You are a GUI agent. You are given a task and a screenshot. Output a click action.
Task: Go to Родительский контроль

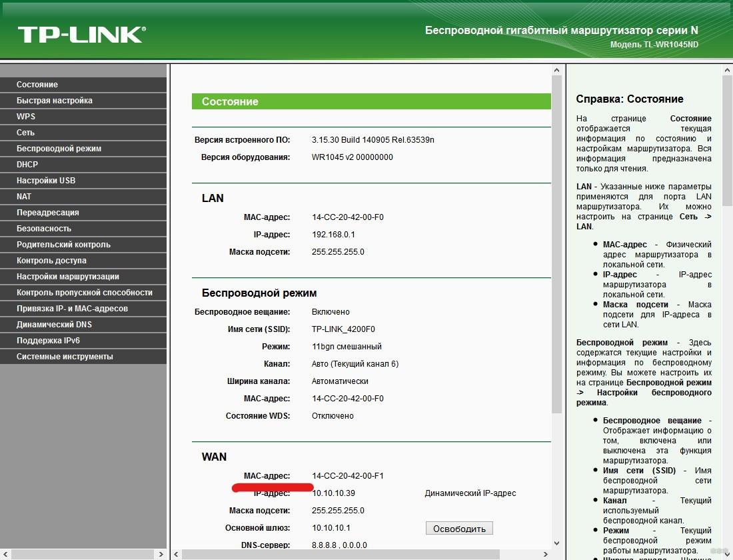coord(83,245)
